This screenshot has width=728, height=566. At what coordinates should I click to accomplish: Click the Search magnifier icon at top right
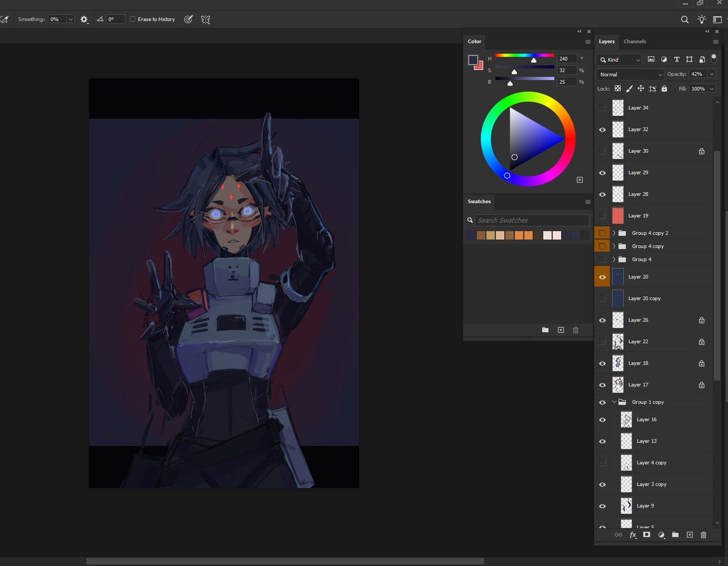coord(684,19)
